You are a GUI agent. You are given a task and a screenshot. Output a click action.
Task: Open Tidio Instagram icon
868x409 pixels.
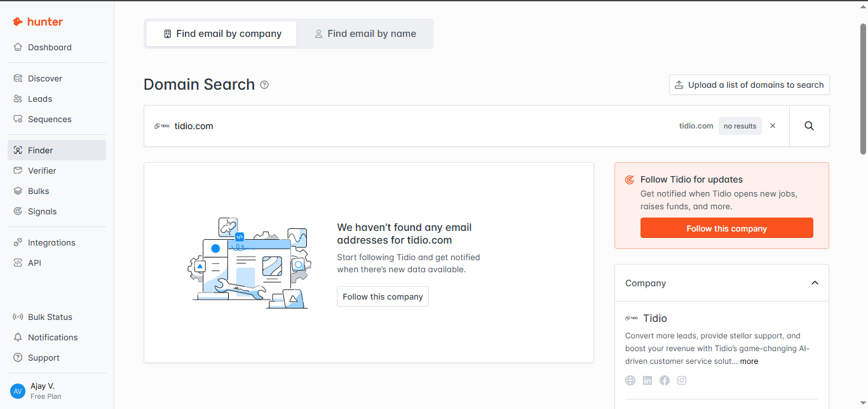coord(682,380)
